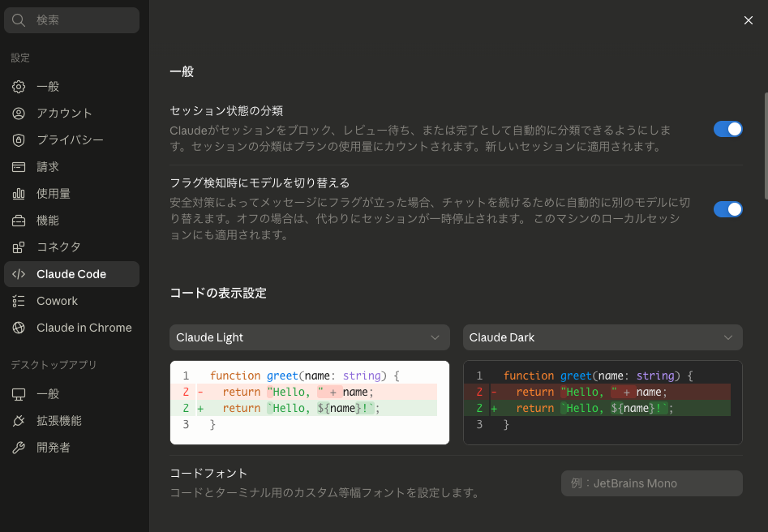
Task: Open 使用量 settings page
Action: [71, 194]
